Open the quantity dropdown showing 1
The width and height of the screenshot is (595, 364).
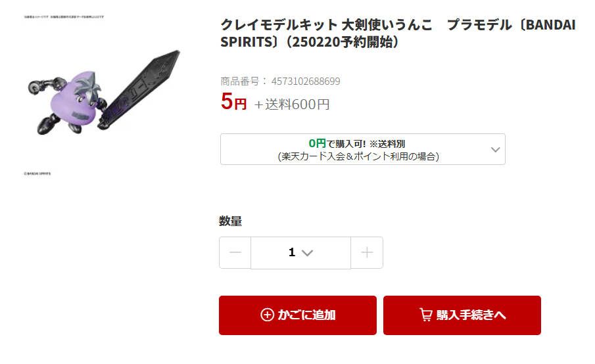tap(301, 252)
